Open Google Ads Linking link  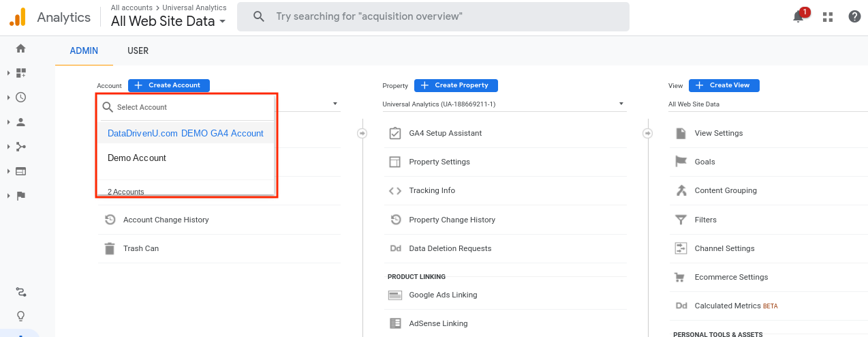click(443, 295)
